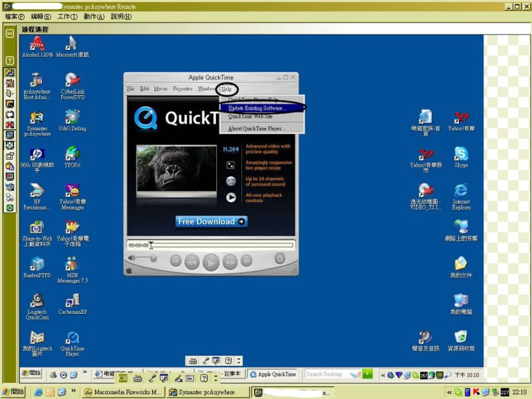Launch the Yahoo! Messenger desktop shortcut

[72, 196]
